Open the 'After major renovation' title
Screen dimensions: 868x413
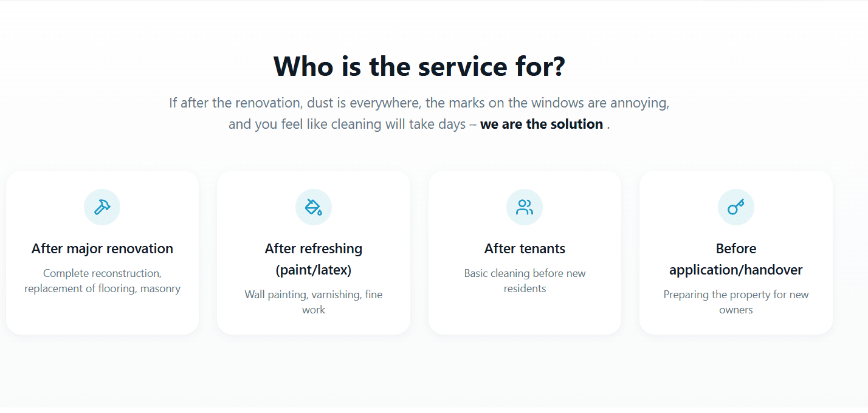coord(102,248)
